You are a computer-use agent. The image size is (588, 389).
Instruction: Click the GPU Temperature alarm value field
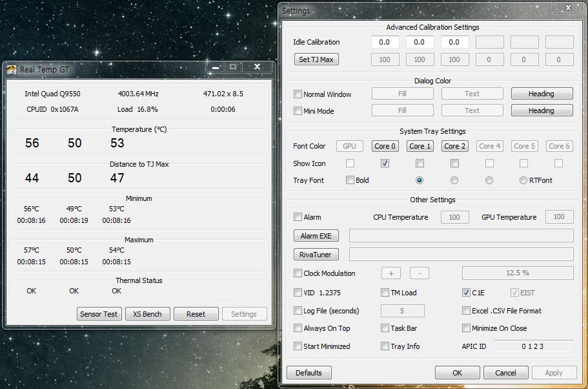559,216
